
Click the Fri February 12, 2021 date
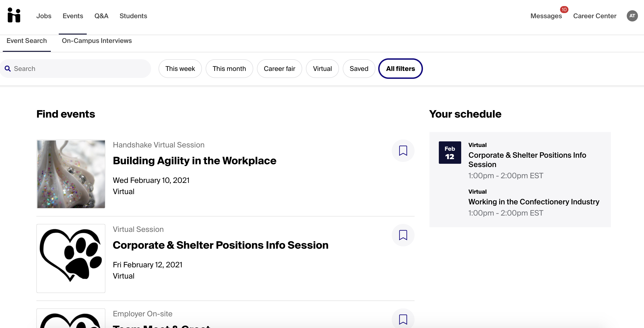click(x=148, y=265)
